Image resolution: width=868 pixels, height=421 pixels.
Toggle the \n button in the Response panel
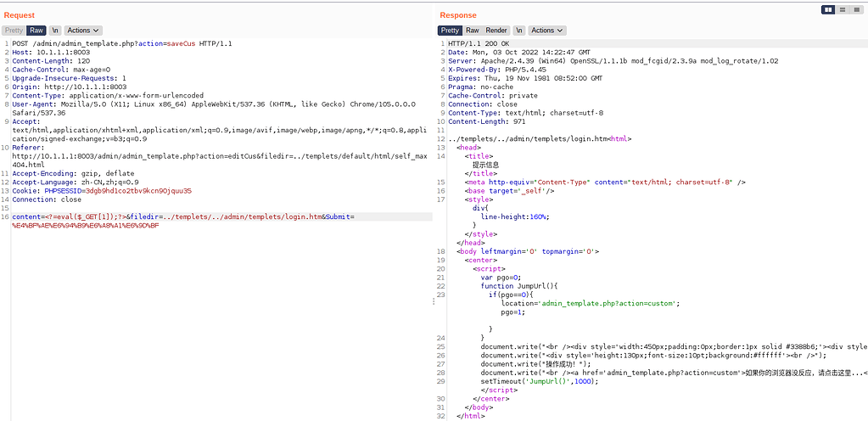click(518, 31)
